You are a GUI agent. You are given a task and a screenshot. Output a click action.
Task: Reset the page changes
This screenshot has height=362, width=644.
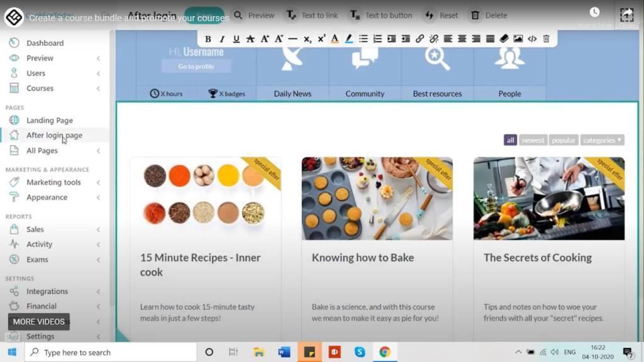[x=441, y=15]
